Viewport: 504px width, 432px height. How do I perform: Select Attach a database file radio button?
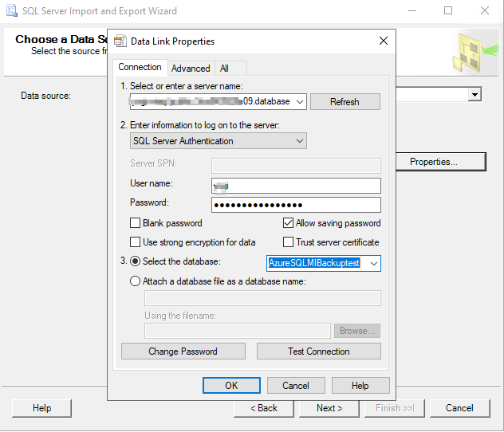click(x=135, y=281)
